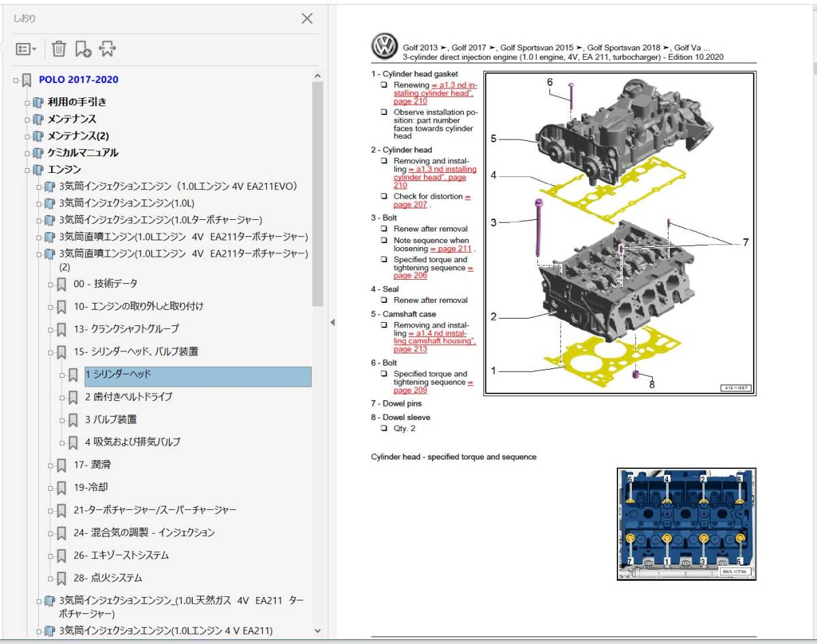Image resolution: width=817 pixels, height=644 pixels.
Task: Click bookmark icon beside 13- クランクシャフトグループ
Action: [x=61, y=329]
